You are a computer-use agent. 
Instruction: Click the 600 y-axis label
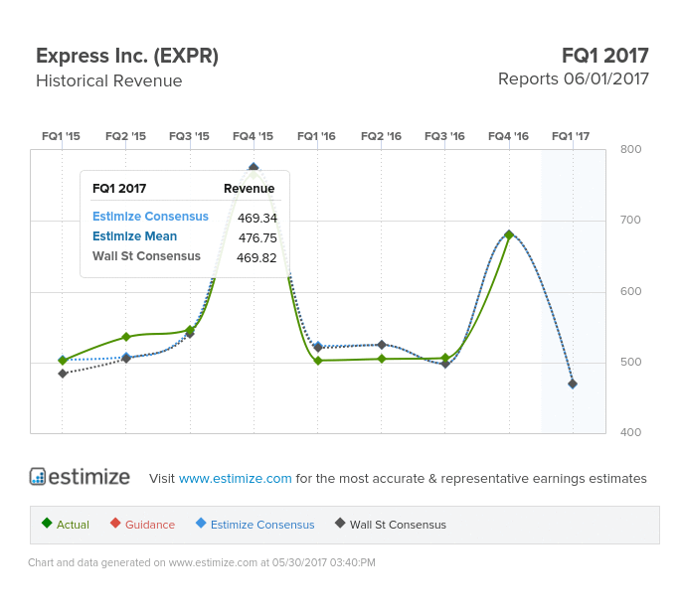click(630, 291)
